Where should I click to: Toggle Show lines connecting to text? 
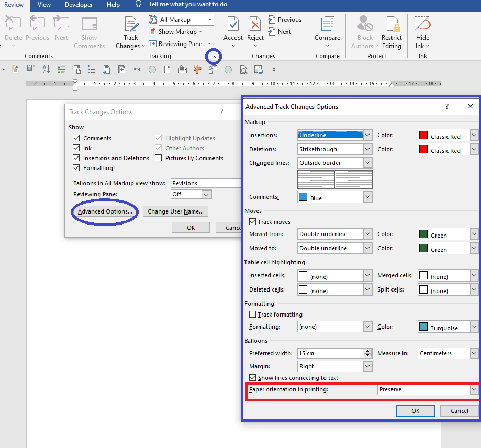(252, 378)
